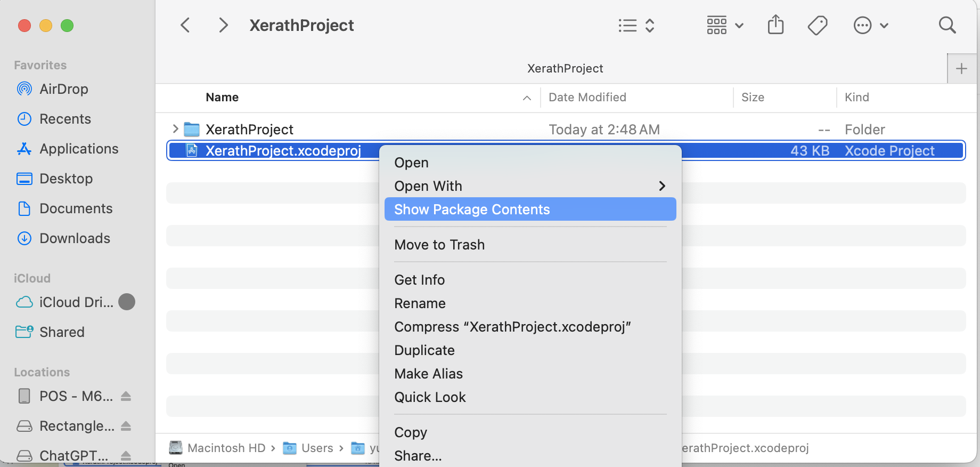Click the iCloud Drive sync status indicator
Screen dimensions: 980x467
(127, 302)
